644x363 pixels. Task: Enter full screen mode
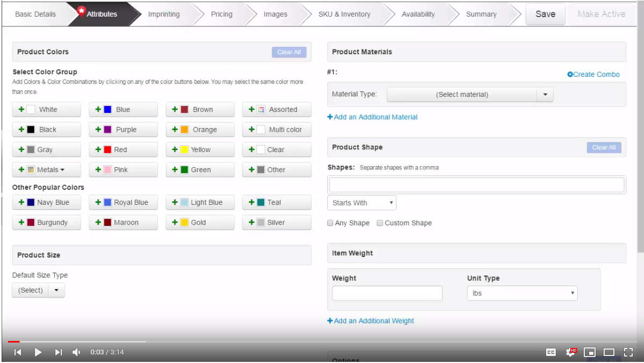628,352
